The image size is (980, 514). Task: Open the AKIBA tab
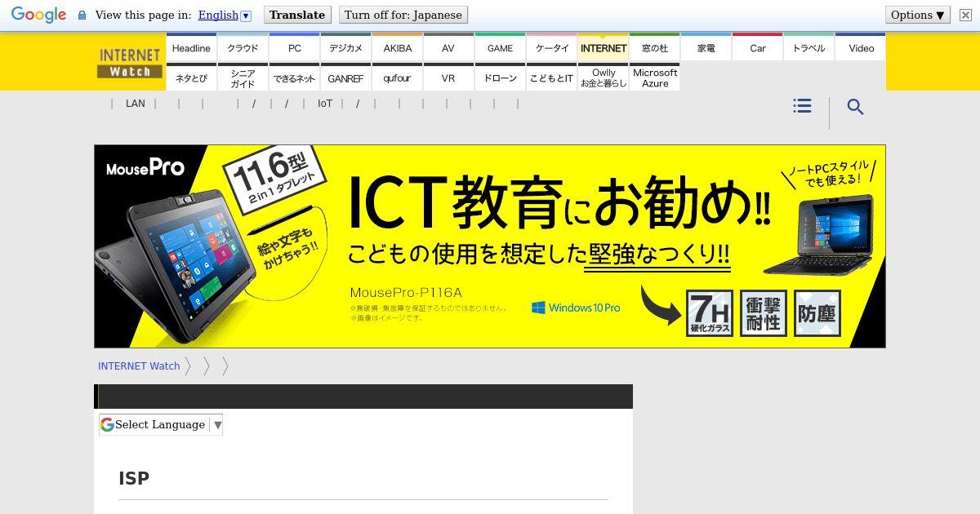pos(397,47)
